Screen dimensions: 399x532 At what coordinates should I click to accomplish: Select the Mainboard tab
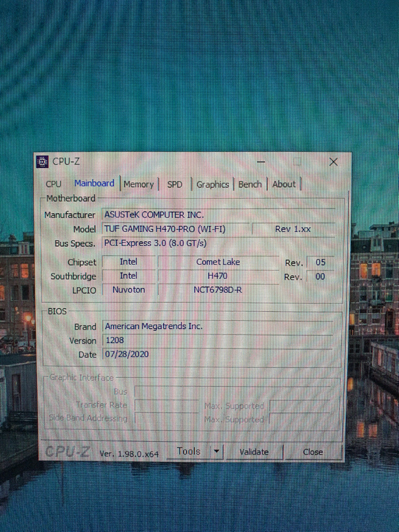[x=94, y=184]
